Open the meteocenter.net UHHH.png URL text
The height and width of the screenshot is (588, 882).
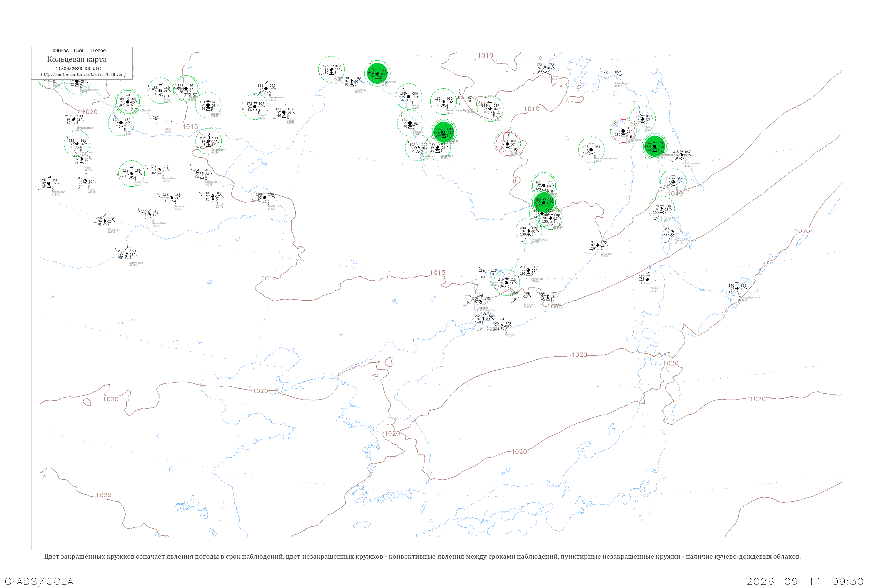point(83,74)
